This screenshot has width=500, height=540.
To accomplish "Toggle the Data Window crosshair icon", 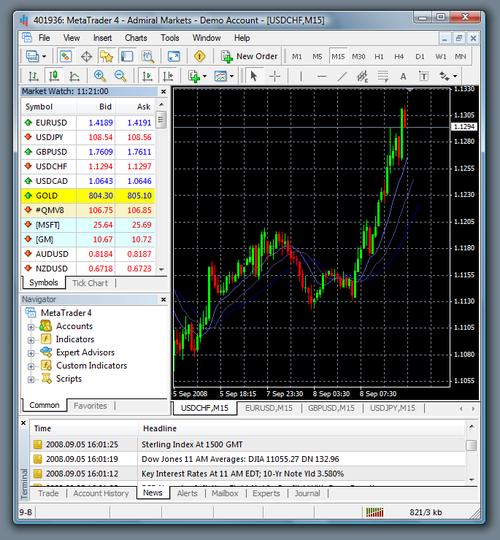I will pyautogui.click(x=86, y=56).
